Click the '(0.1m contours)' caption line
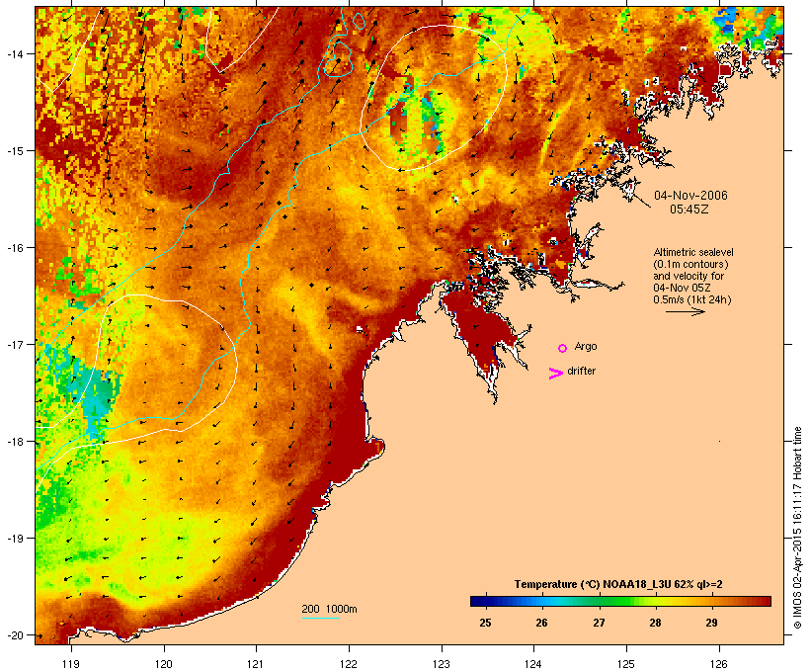Screen dimensions: 810x672 [690, 264]
